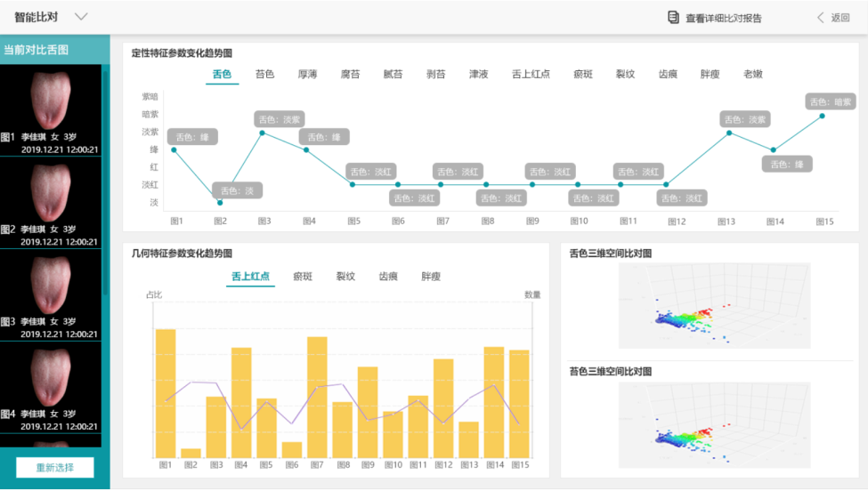The width and height of the screenshot is (868, 491).
Task: Select 舌上红点 tab in the geometric chart
Action: pyautogui.click(x=250, y=277)
